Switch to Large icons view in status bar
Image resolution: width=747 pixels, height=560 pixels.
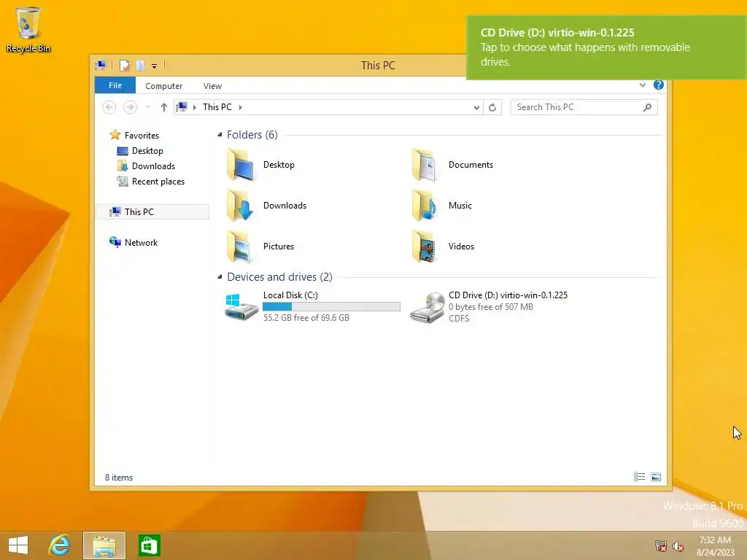coord(656,477)
